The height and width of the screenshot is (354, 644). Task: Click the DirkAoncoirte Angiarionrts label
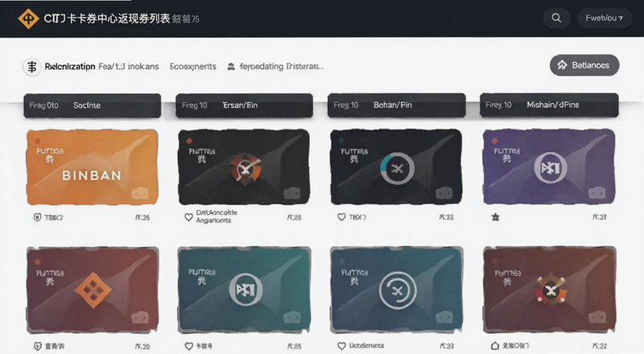(x=217, y=216)
